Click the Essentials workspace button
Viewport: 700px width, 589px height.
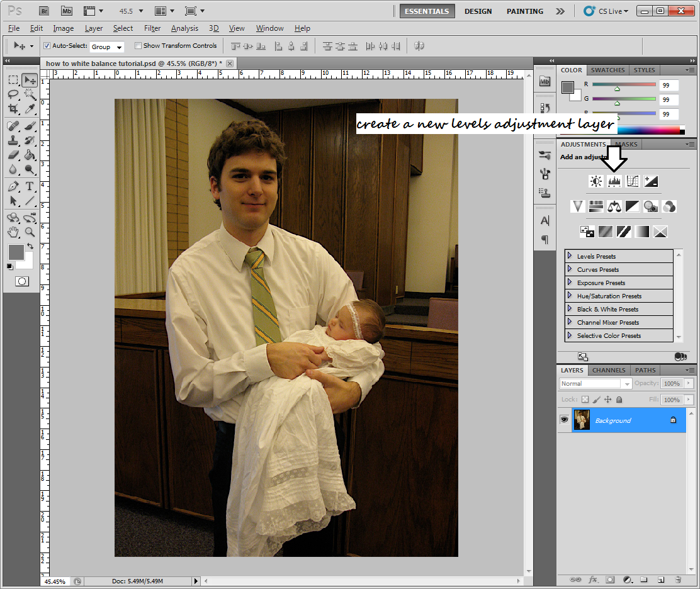click(x=427, y=11)
